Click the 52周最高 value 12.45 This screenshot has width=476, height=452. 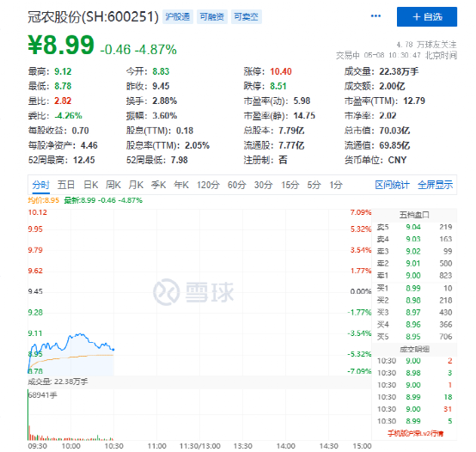[84, 160]
